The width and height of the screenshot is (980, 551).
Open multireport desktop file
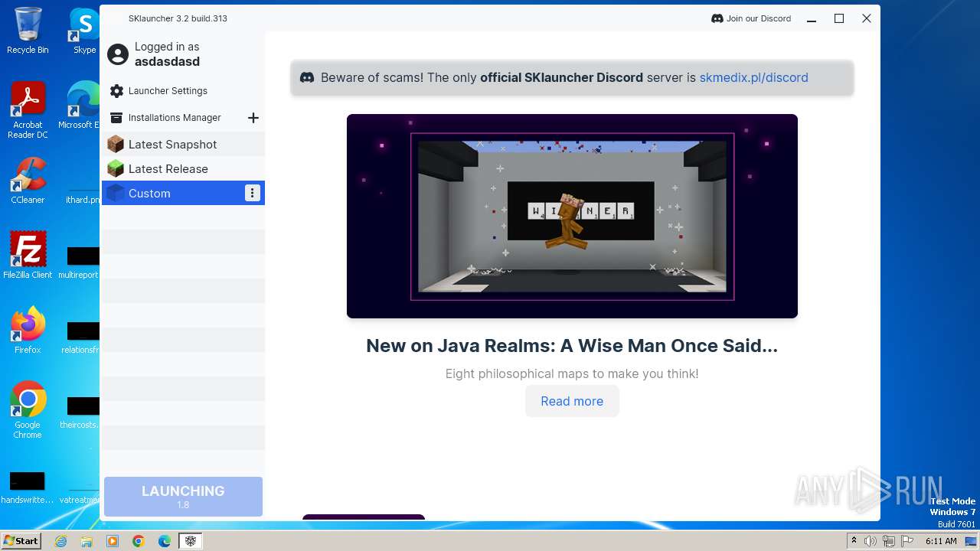[80, 262]
